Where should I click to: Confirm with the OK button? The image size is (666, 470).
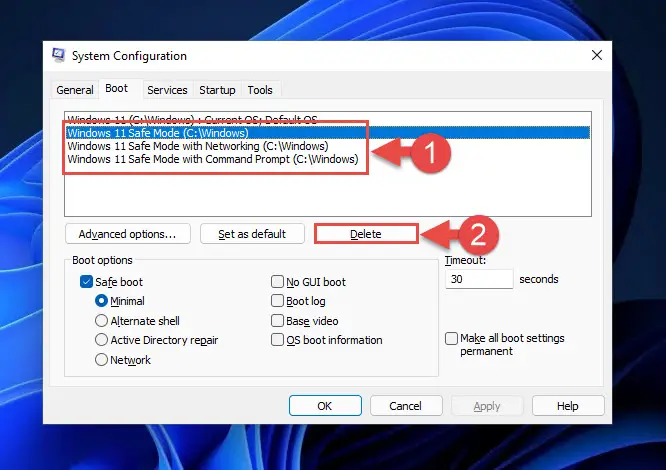[x=325, y=406]
